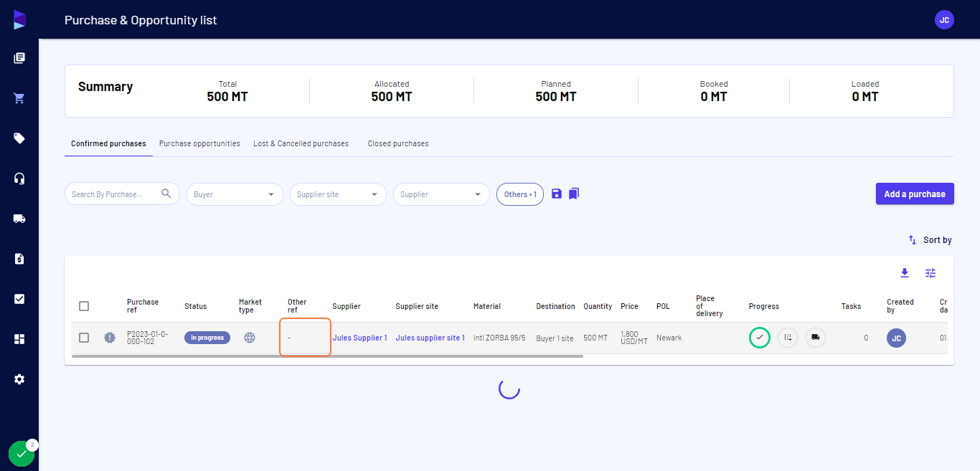Click the Material column header
980x471 pixels.
pyautogui.click(x=487, y=306)
